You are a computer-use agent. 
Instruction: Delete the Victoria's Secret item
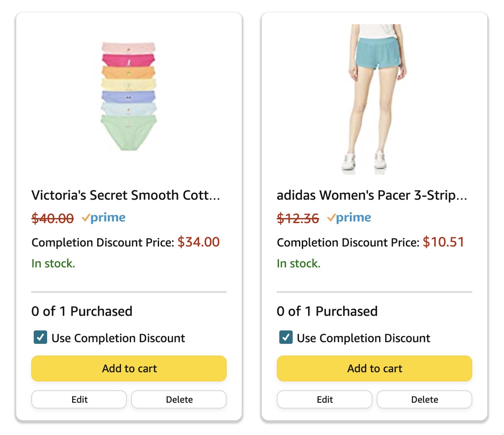(179, 399)
